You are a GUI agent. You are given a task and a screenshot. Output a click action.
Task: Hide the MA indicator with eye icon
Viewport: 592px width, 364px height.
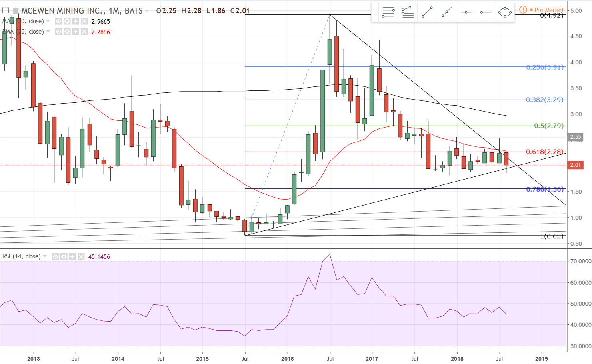(x=59, y=21)
